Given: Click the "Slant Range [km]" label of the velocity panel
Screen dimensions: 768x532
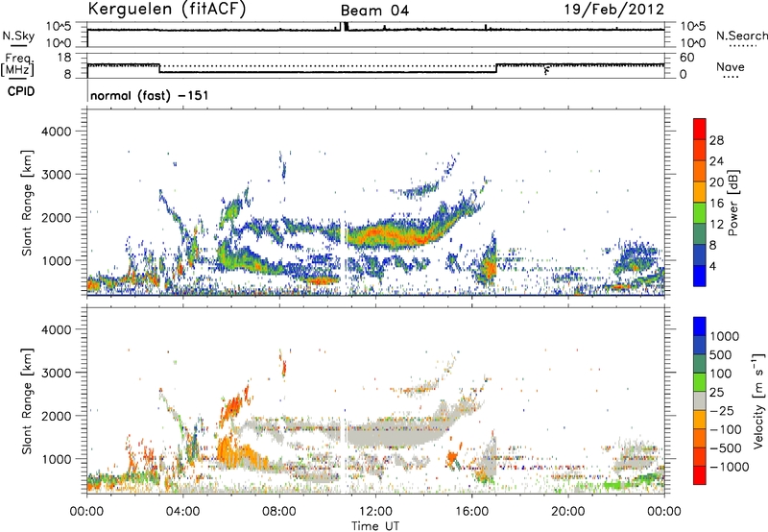Looking at the screenshot, I should [27, 401].
